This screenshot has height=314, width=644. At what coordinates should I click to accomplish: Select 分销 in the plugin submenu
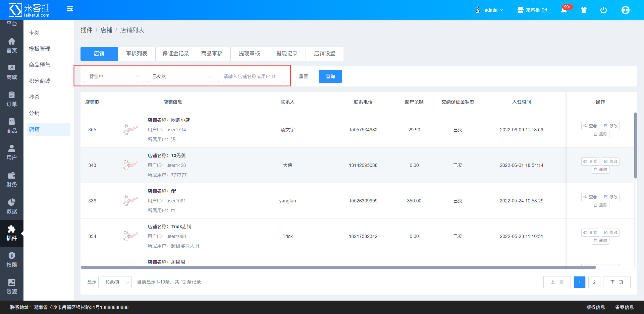pos(49,113)
